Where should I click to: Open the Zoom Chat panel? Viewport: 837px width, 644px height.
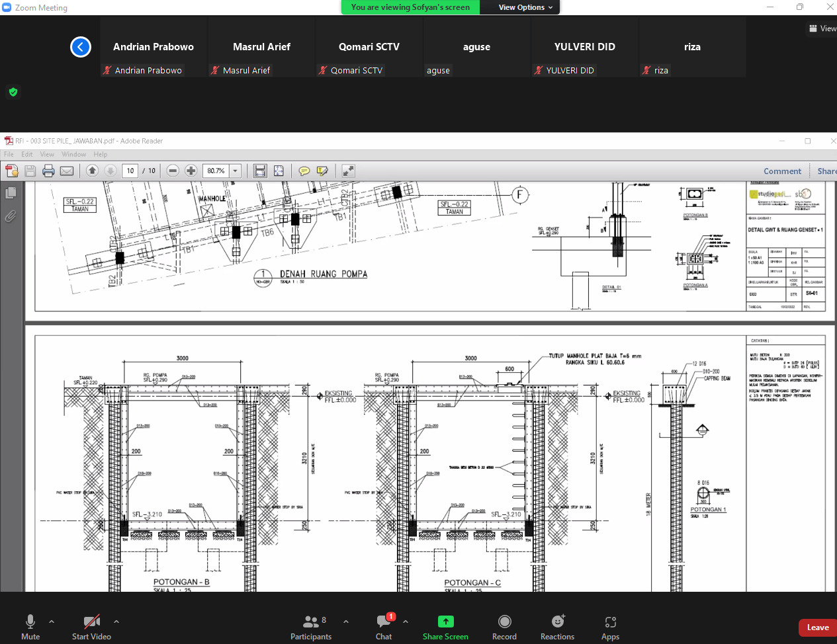click(x=384, y=622)
